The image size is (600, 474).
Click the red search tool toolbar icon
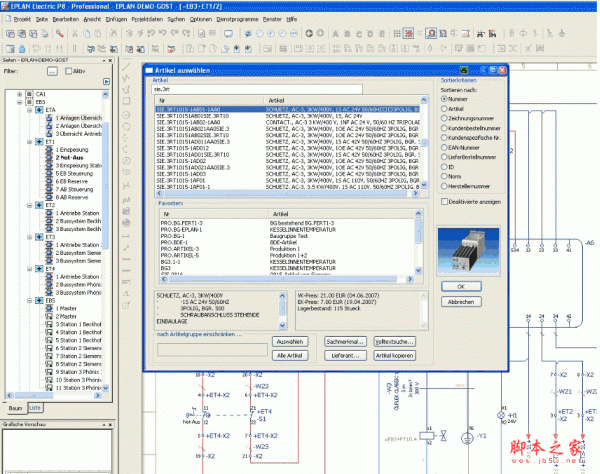pyautogui.click(x=60, y=32)
